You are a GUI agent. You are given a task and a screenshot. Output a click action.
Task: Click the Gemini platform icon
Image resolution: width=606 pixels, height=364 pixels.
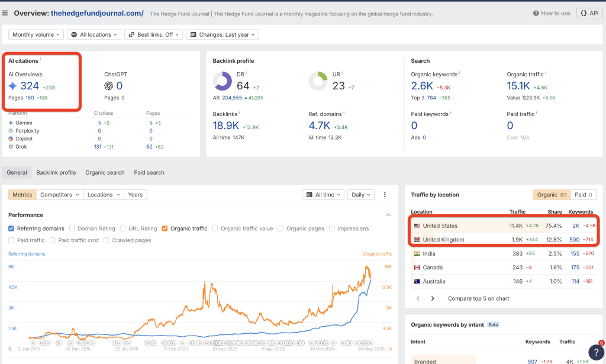11,123
